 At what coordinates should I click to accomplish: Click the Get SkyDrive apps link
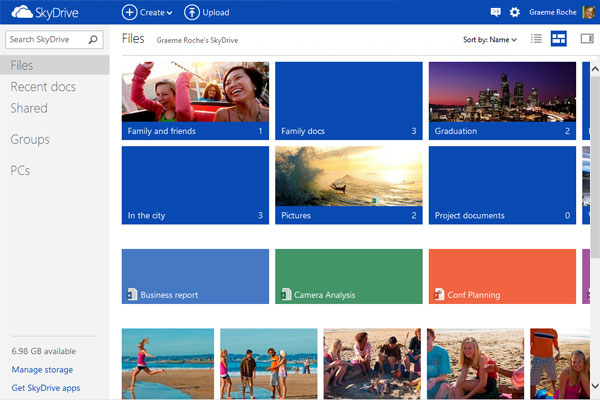tap(46, 387)
